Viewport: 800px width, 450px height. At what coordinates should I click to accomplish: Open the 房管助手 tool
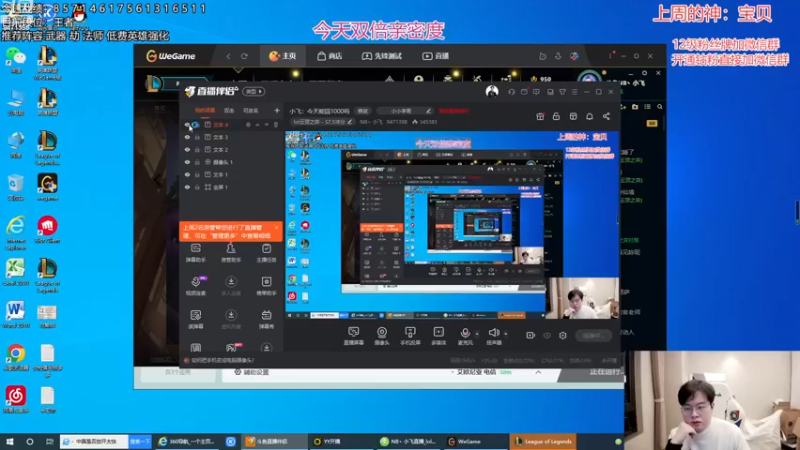pyautogui.click(x=231, y=253)
